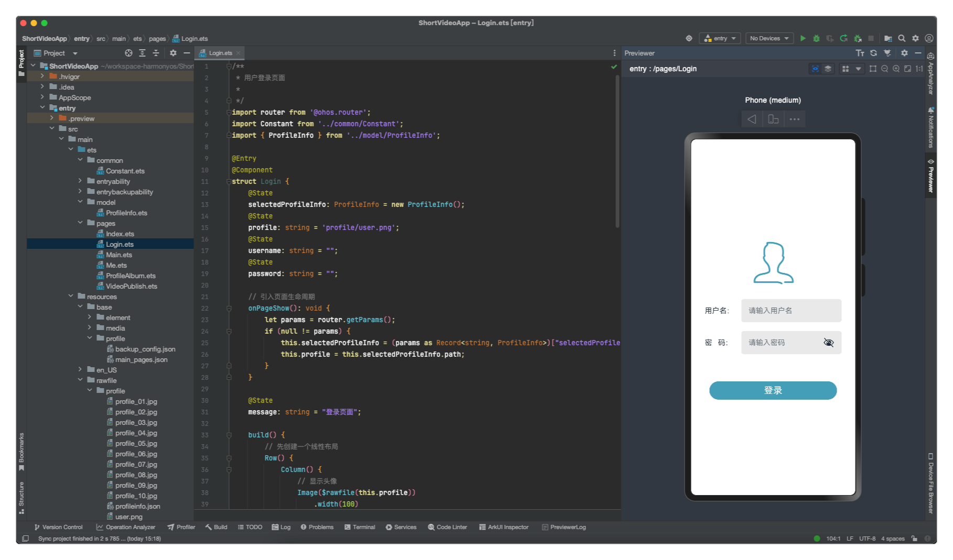
Task: Fit the preview to the window icon
Action: pos(907,69)
